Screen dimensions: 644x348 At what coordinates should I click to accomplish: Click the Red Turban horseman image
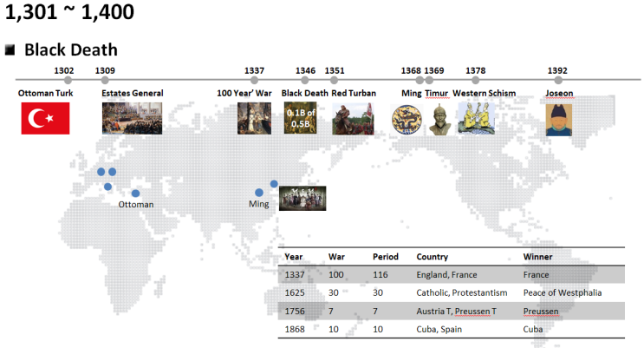tap(353, 119)
